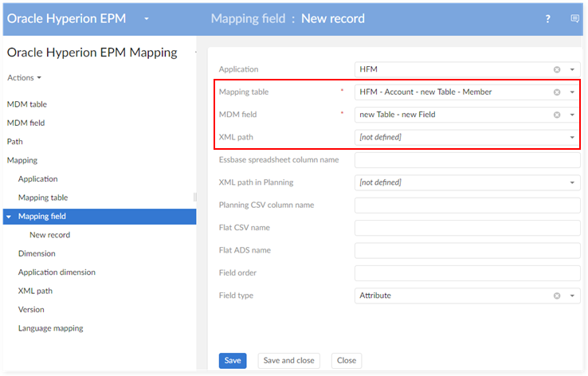Open the chat messages icon in header
Screen dimensions: 588x376
pos(574,18)
